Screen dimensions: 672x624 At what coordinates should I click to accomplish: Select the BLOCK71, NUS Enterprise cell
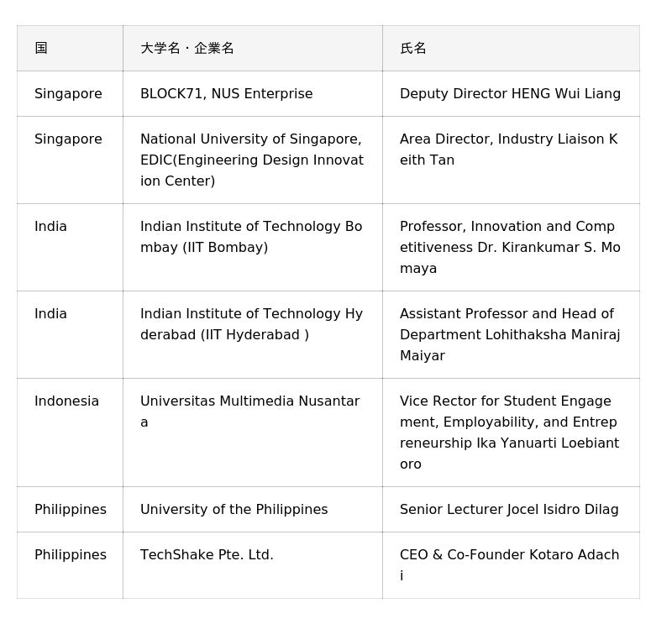pyautogui.click(x=227, y=94)
